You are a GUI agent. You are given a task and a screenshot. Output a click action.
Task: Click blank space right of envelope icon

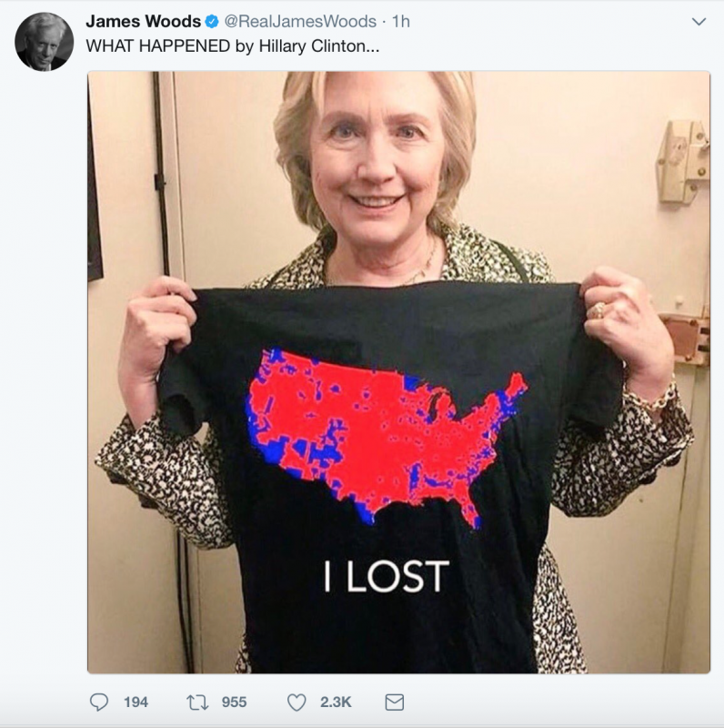tap(557, 702)
